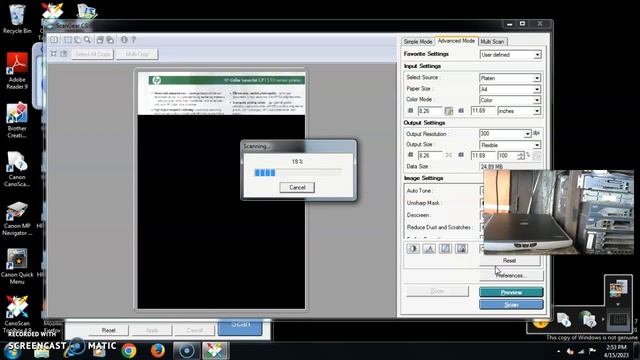Click the output height field in Output Settings

pyautogui.click(x=483, y=156)
